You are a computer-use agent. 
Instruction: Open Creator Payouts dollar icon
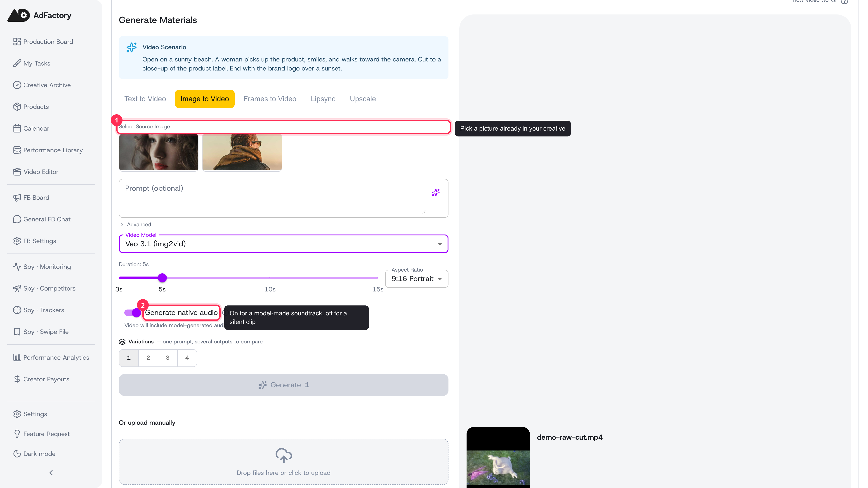(x=17, y=379)
